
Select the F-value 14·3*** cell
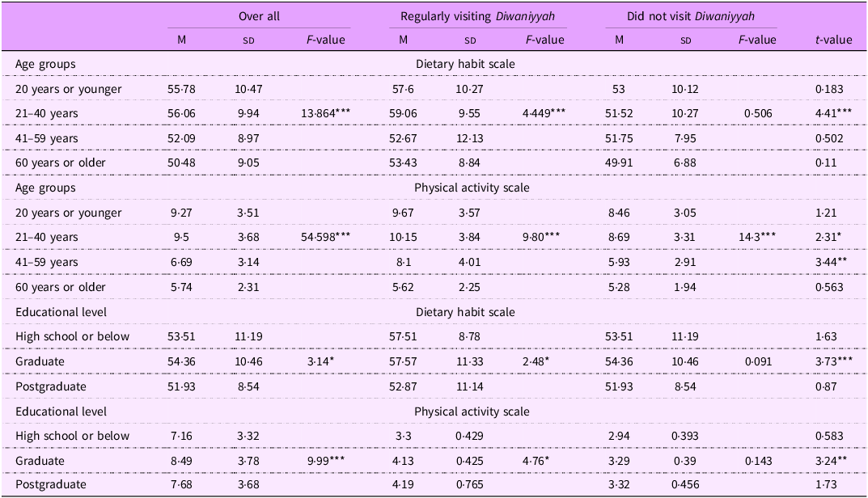point(757,238)
